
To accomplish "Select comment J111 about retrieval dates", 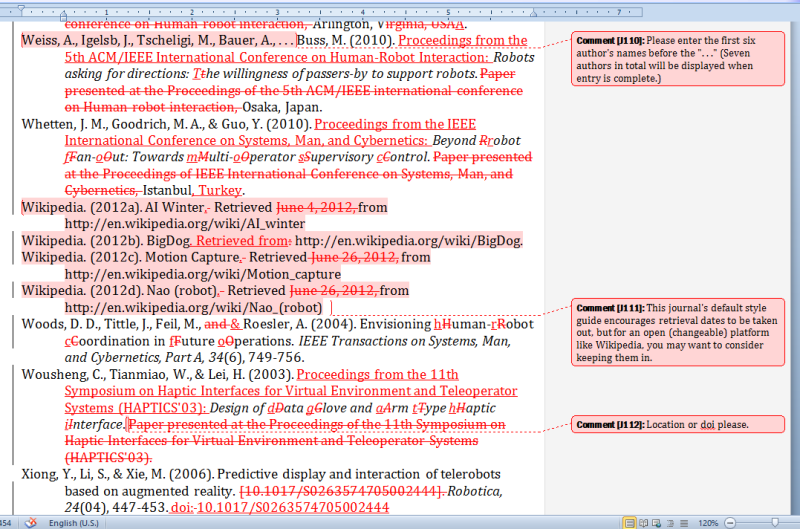I will 677,332.
